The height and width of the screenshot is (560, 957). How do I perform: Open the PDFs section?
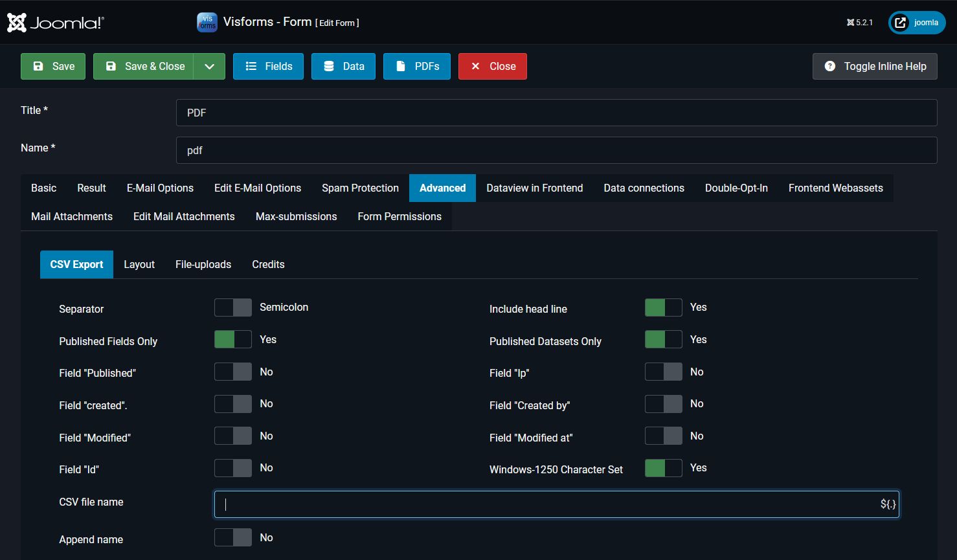(x=416, y=66)
